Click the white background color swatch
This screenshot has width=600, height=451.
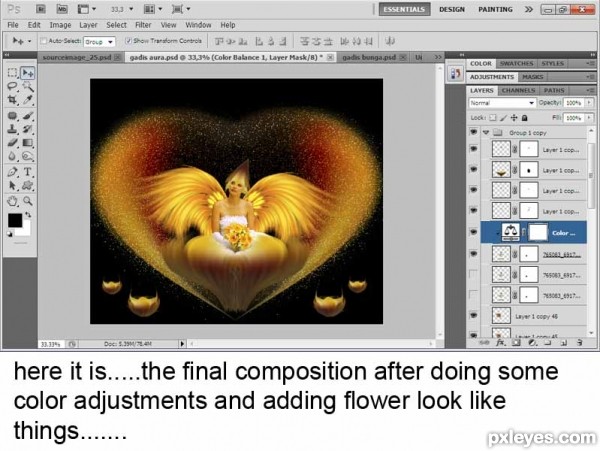(x=25, y=231)
